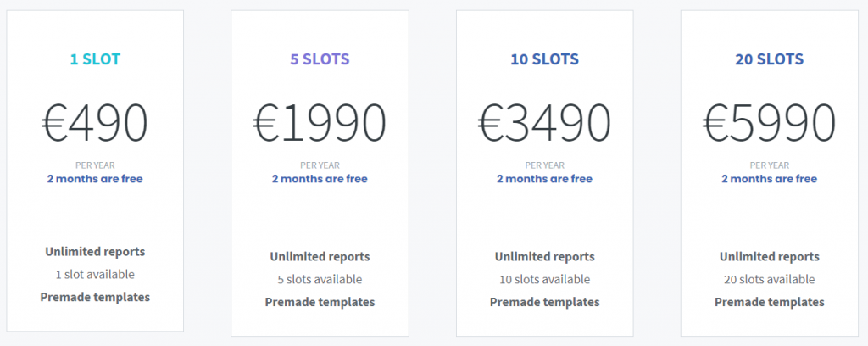This screenshot has height=346, width=868.
Task: Click '1 slot available' text
Action: tap(95, 274)
